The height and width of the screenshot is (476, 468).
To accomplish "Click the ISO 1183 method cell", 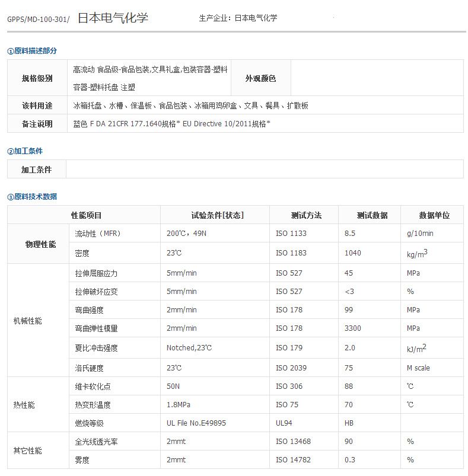I will [304, 253].
